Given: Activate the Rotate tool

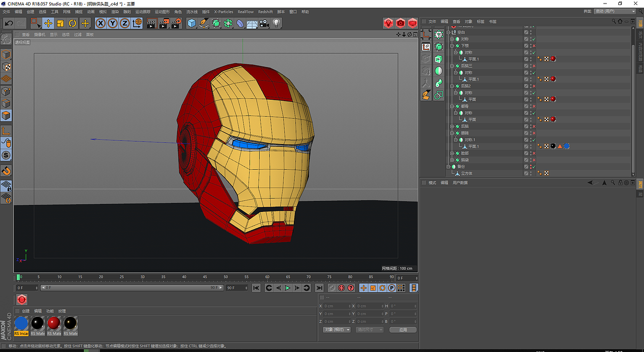Looking at the screenshot, I should coord(72,23).
